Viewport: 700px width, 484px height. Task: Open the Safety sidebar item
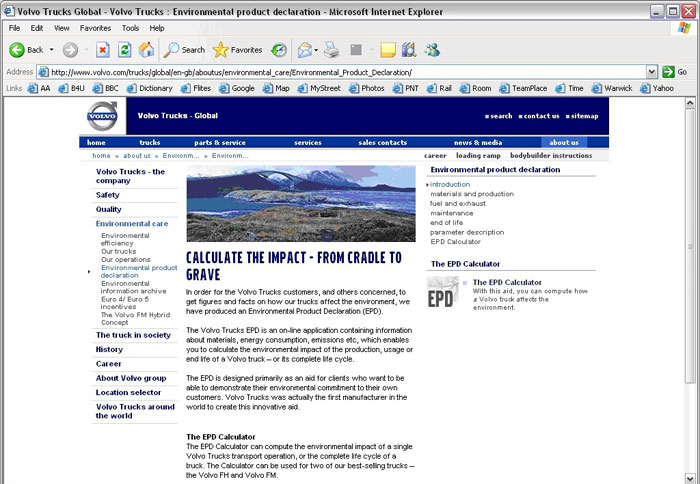[x=108, y=195]
